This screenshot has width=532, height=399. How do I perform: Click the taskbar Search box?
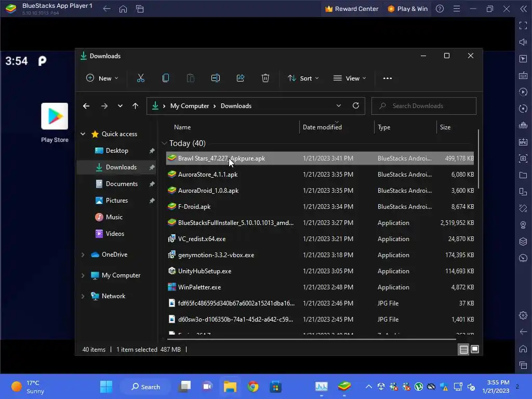coord(145,387)
